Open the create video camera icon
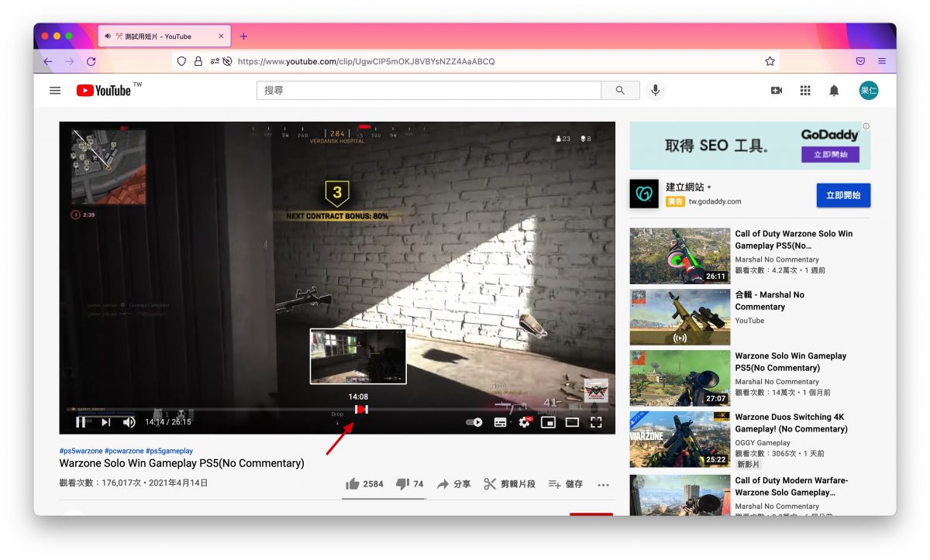Screen dimensions: 930x560 point(777,91)
